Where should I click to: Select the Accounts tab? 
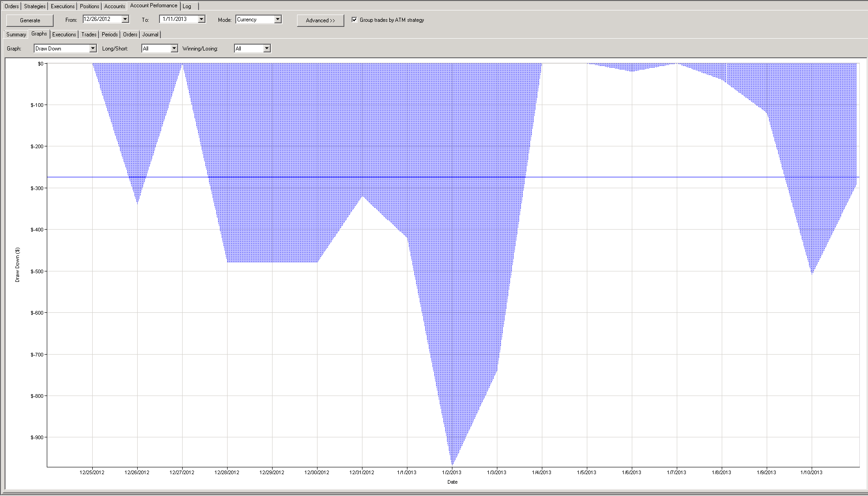(x=114, y=6)
